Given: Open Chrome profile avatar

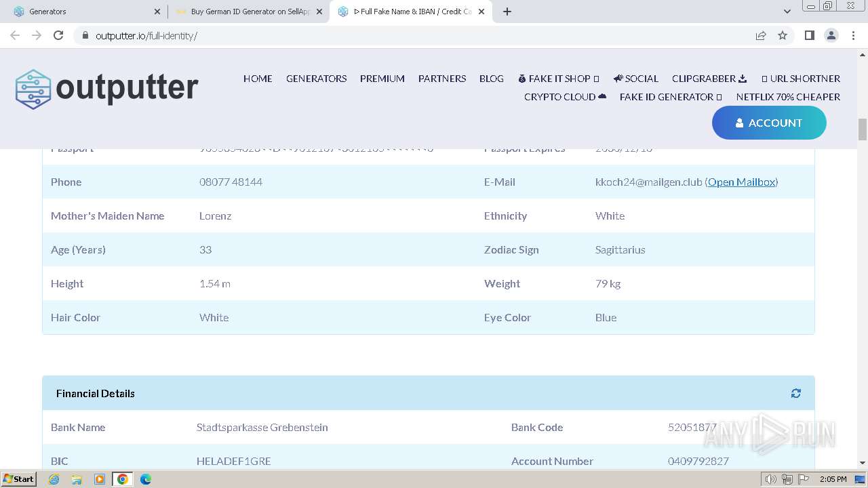Looking at the screenshot, I should (x=831, y=35).
